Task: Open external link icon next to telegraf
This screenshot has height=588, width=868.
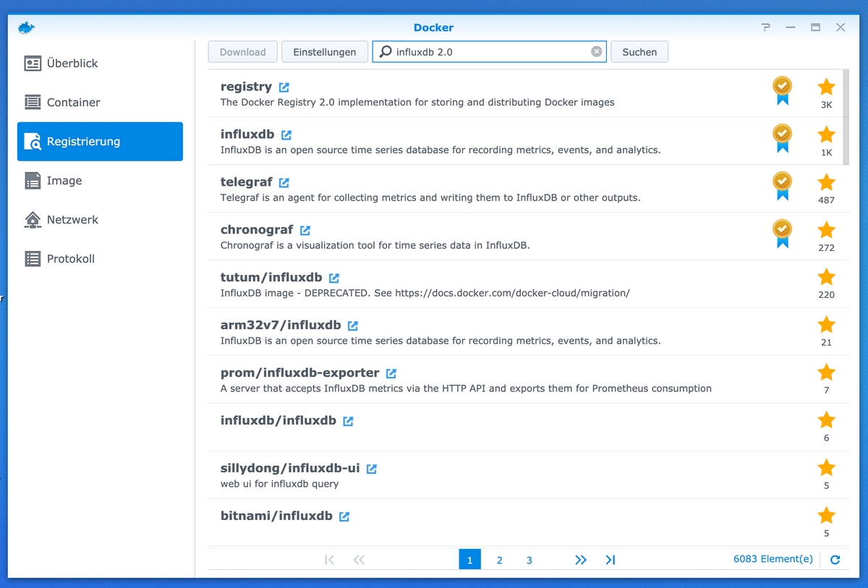Action: coord(284,182)
